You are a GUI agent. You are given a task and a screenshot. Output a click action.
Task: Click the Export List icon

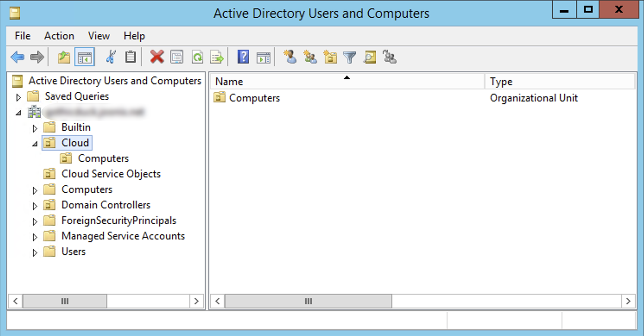point(217,57)
